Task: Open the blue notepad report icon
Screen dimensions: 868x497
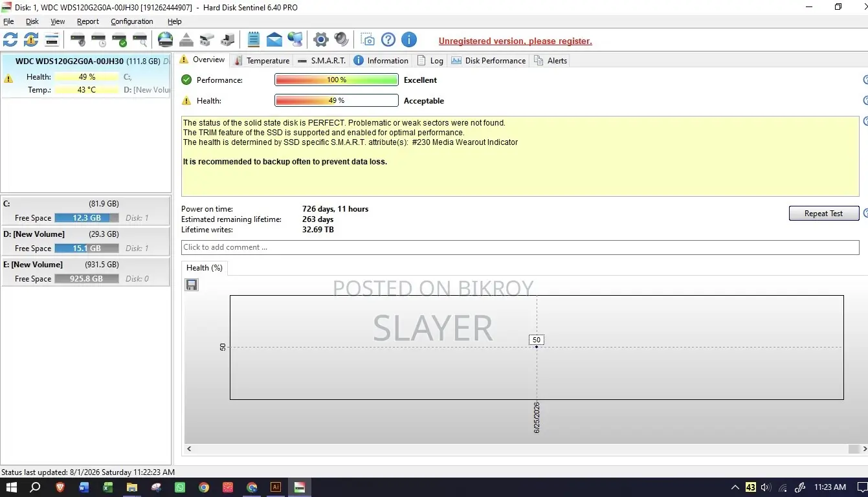Action: pos(254,40)
